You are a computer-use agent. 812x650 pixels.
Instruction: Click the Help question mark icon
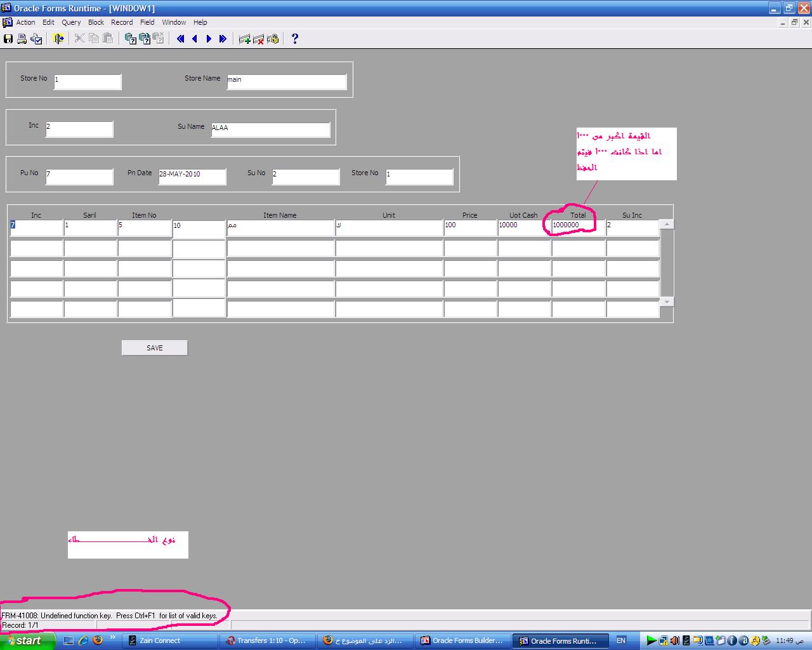click(294, 39)
